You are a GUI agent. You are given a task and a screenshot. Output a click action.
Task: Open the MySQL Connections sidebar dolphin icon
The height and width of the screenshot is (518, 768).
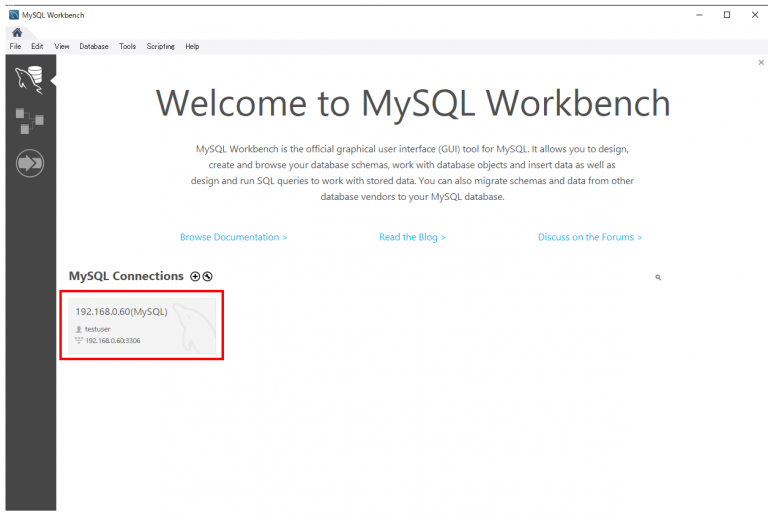pos(29,79)
